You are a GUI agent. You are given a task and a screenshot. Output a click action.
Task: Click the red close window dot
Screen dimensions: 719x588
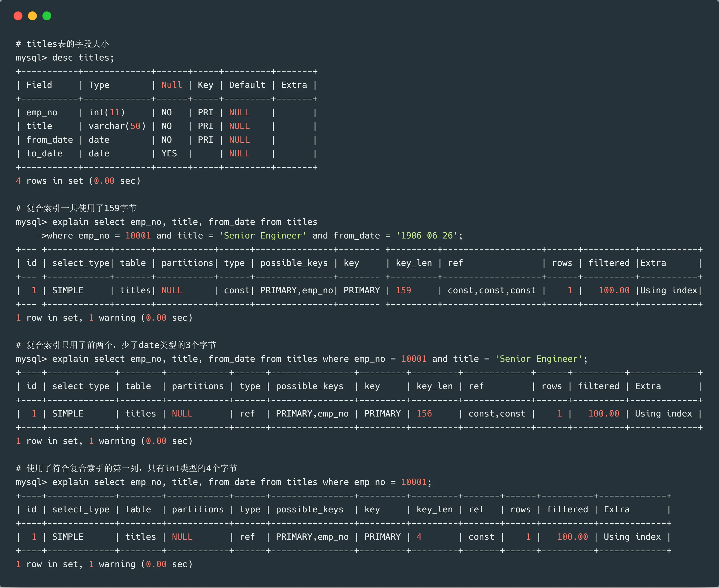tap(18, 16)
